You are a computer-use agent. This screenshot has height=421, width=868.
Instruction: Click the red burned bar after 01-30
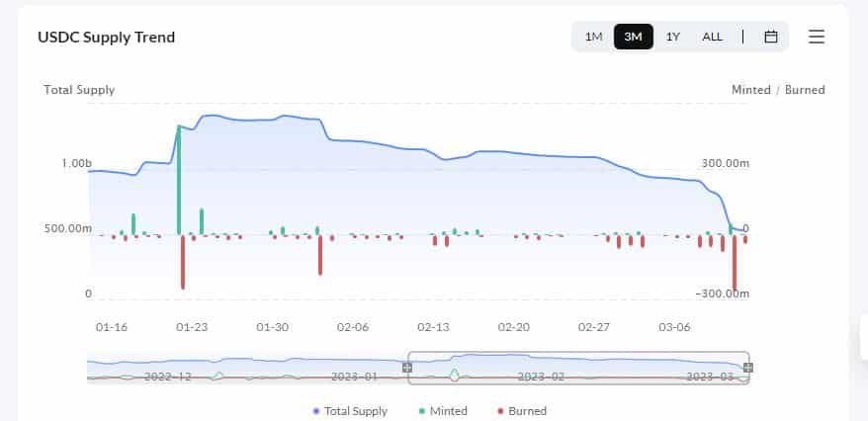[x=320, y=255]
